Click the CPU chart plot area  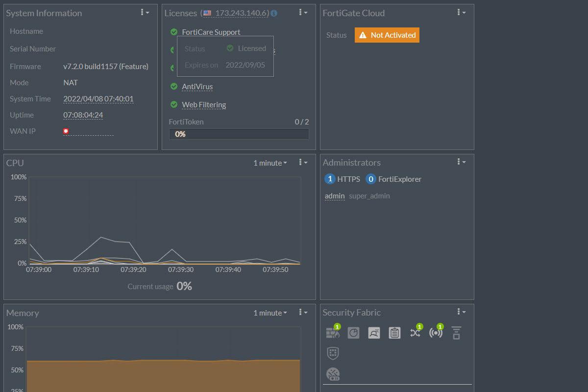[165, 220]
